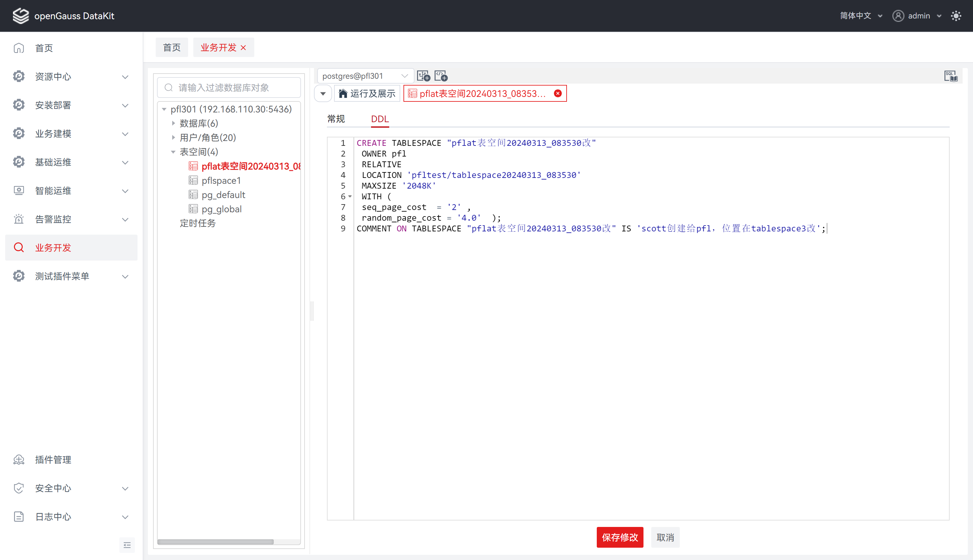
Task: Expand the 资源中心 menu chevron
Action: tap(125, 77)
